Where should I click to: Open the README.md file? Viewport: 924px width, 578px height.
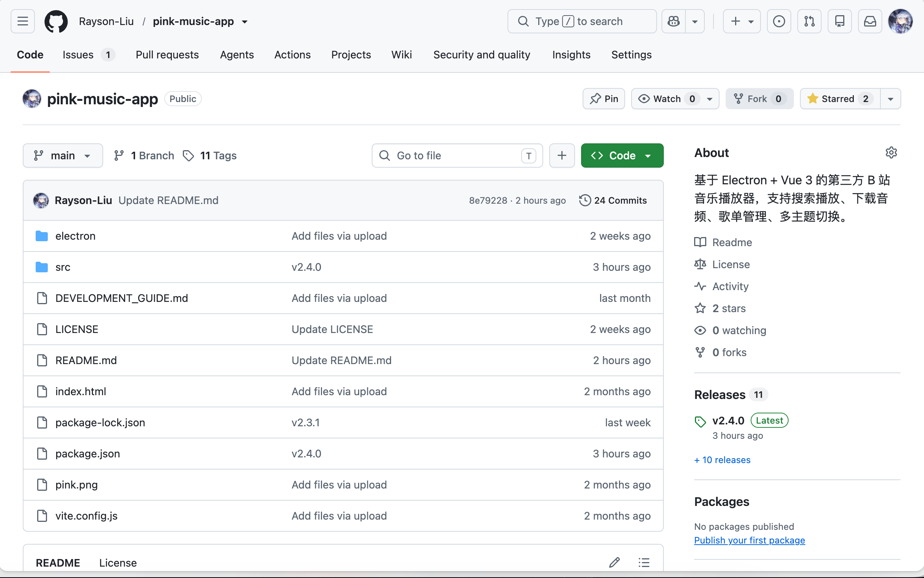(86, 360)
